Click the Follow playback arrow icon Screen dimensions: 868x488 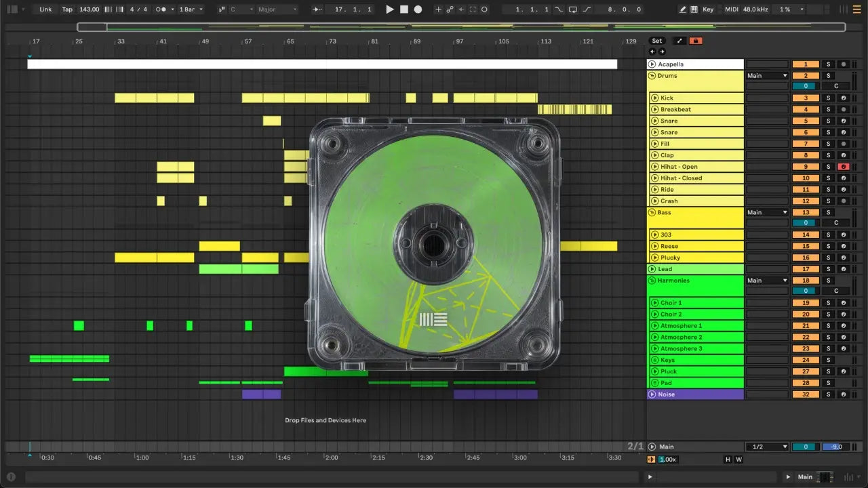[x=317, y=9]
